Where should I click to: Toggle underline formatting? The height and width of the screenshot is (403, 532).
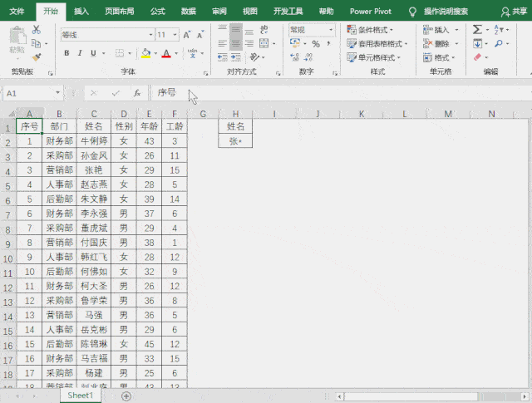pyautogui.click(x=93, y=53)
